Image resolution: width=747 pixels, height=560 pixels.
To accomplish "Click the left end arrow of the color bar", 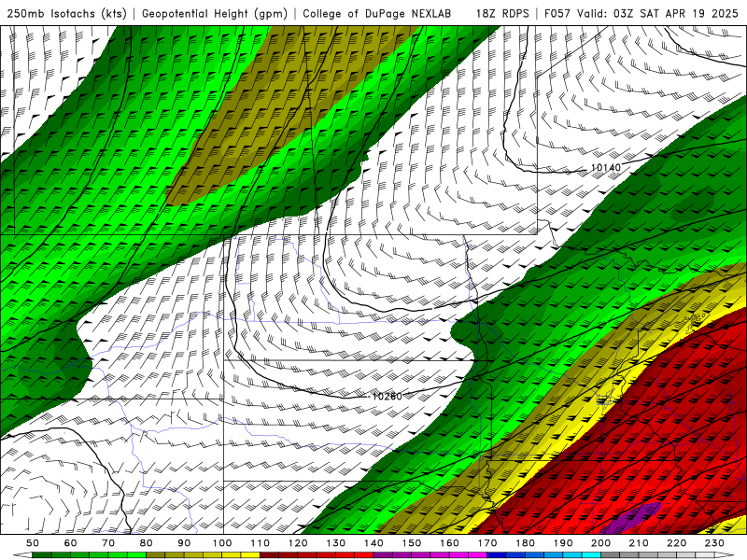I will click(x=22, y=555).
